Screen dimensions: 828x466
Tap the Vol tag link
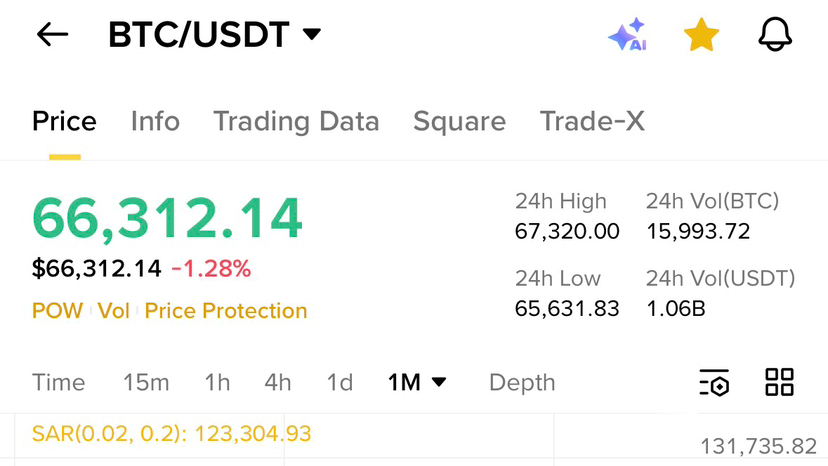point(114,311)
